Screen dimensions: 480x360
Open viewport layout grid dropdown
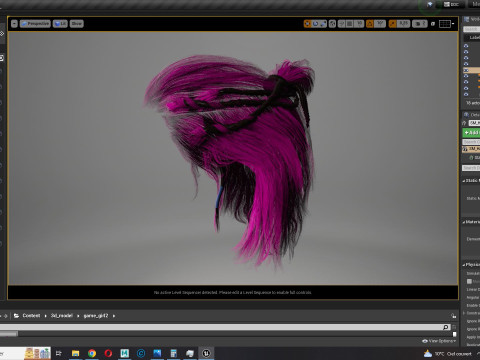[x=445, y=24]
